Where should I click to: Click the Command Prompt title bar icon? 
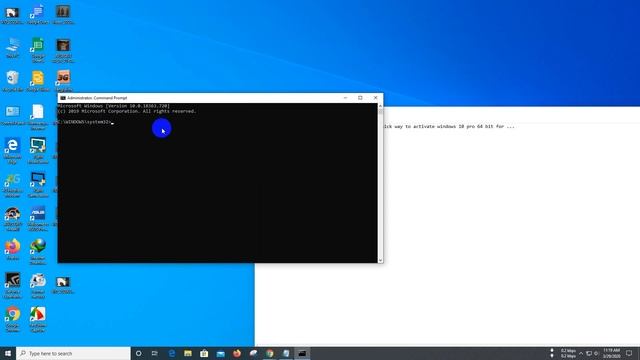pyautogui.click(x=63, y=98)
